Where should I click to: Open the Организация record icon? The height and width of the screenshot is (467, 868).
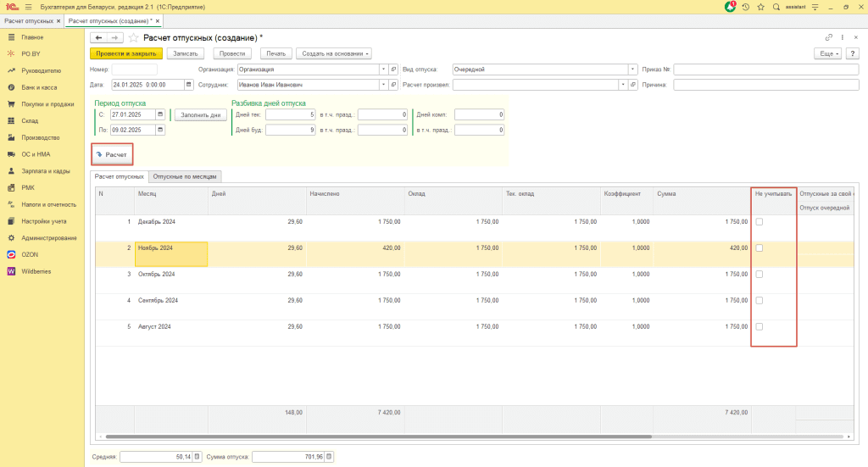[x=393, y=69]
